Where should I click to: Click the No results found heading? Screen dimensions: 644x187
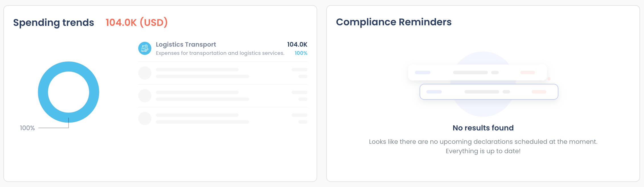pos(483,128)
